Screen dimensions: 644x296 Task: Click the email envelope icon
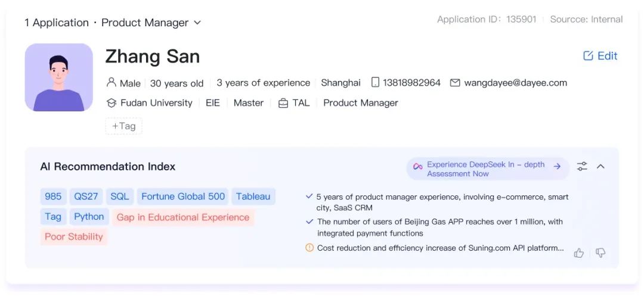tap(455, 83)
